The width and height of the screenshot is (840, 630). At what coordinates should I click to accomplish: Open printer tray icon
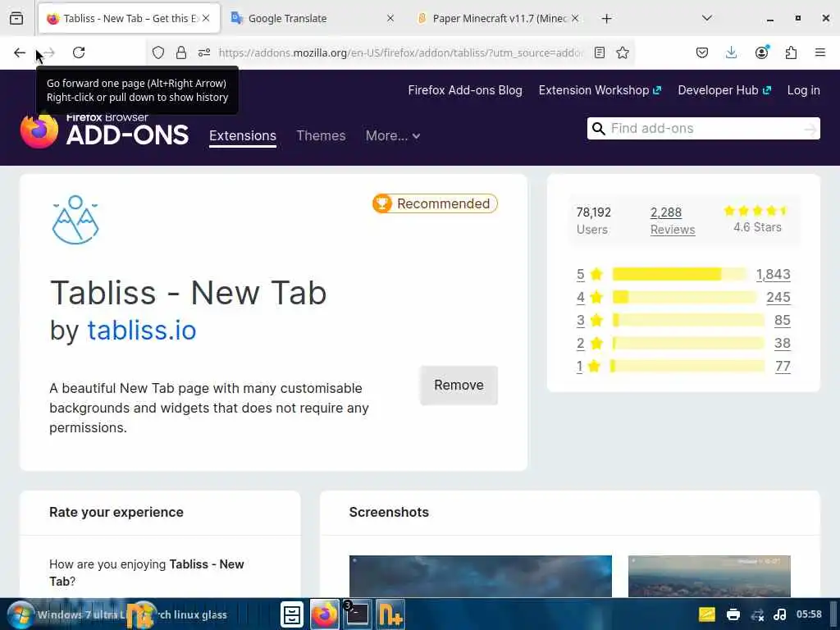click(x=733, y=614)
